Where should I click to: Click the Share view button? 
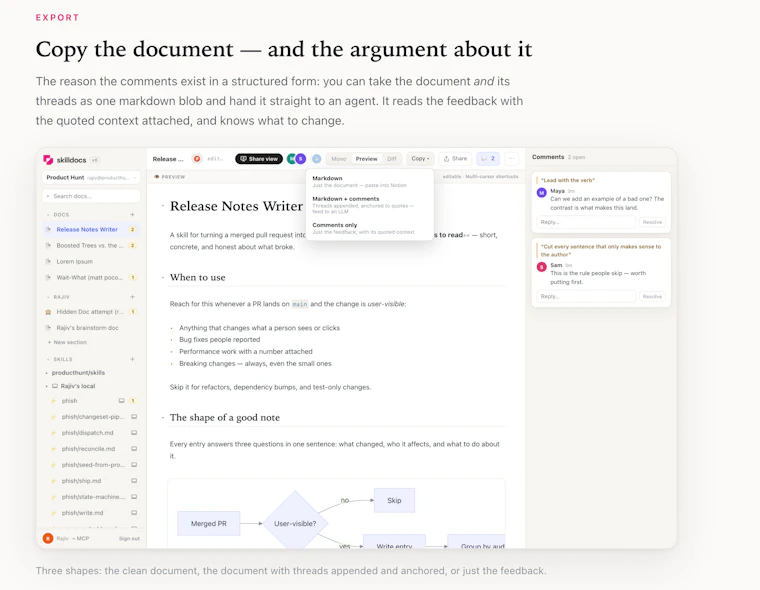point(259,159)
